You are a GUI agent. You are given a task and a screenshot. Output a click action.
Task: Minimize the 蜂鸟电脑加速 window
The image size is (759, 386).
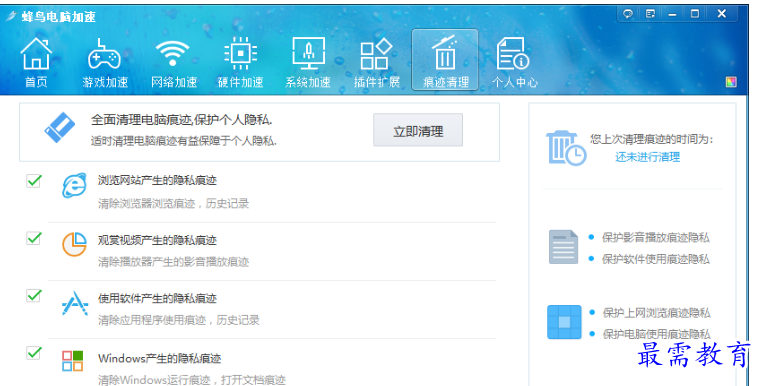[672, 14]
